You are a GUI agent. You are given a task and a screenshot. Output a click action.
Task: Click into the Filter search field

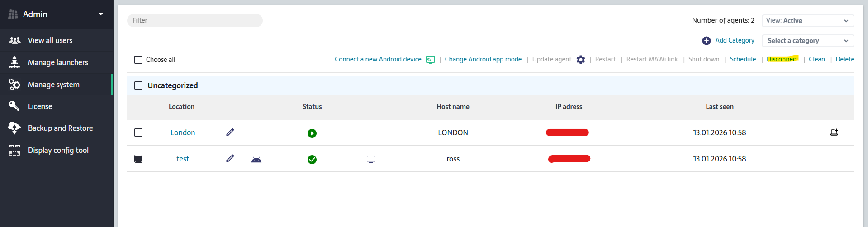(195, 20)
